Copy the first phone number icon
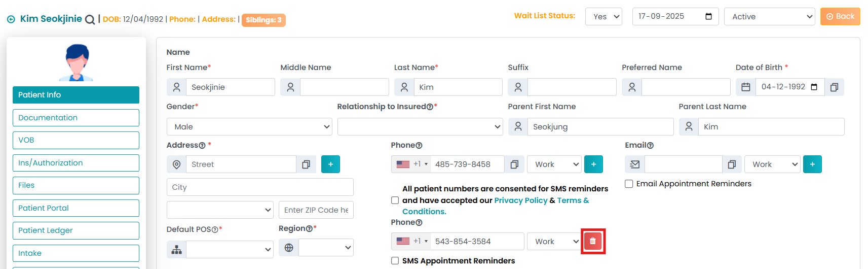Screen dimensions: 868x269 [x=514, y=164]
